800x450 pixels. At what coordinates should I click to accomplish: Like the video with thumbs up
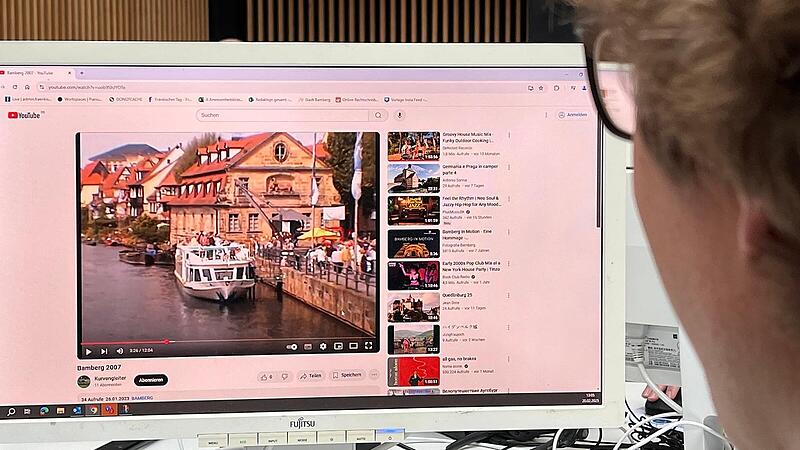pyautogui.click(x=266, y=377)
